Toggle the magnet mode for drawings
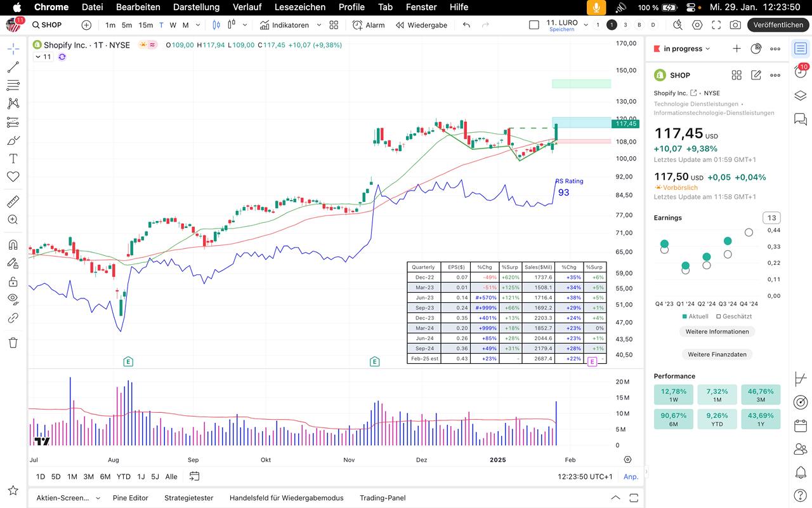 pyautogui.click(x=13, y=245)
